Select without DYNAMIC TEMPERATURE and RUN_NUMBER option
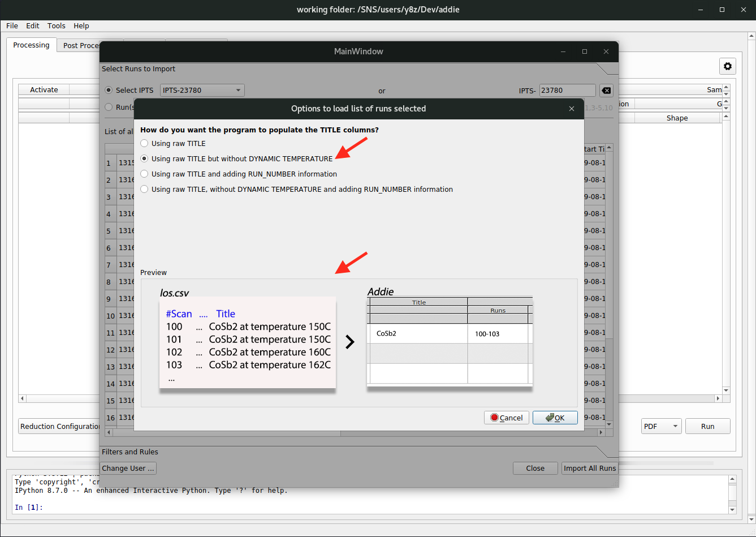The height and width of the screenshot is (537, 756). (x=145, y=190)
